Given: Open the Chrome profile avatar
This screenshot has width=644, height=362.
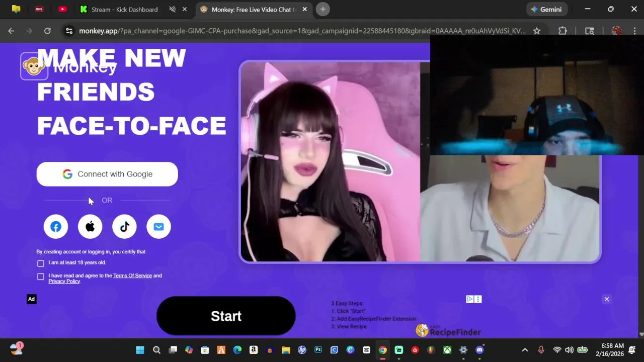Looking at the screenshot, I should 616,31.
